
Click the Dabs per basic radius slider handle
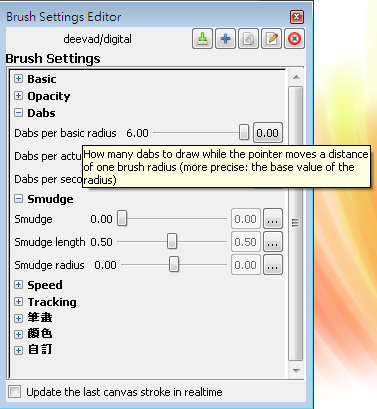coord(244,132)
